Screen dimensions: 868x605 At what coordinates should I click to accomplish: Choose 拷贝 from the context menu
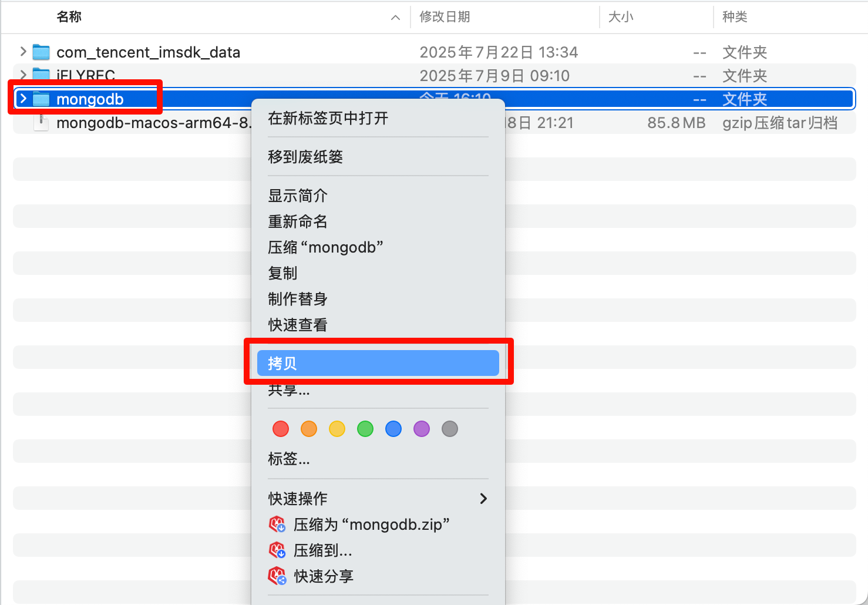tap(378, 364)
